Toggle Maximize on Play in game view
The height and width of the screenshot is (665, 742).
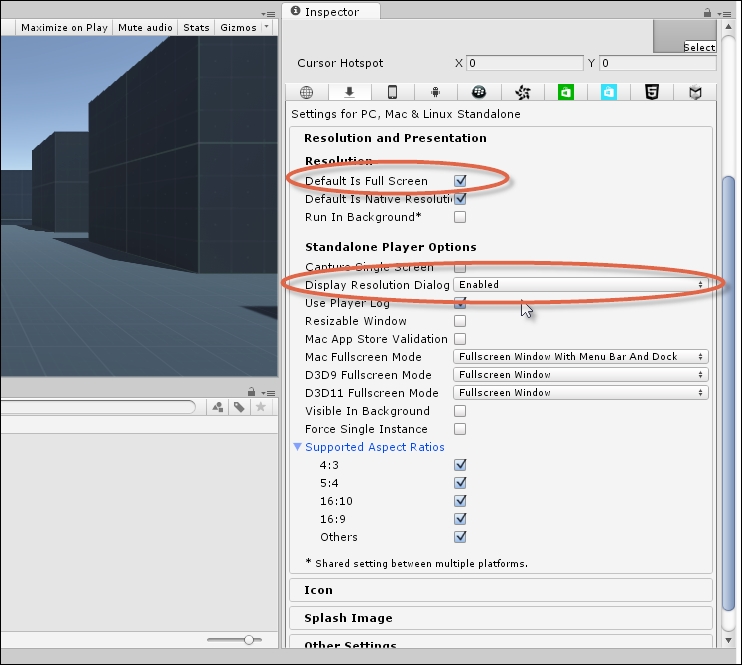point(64,27)
